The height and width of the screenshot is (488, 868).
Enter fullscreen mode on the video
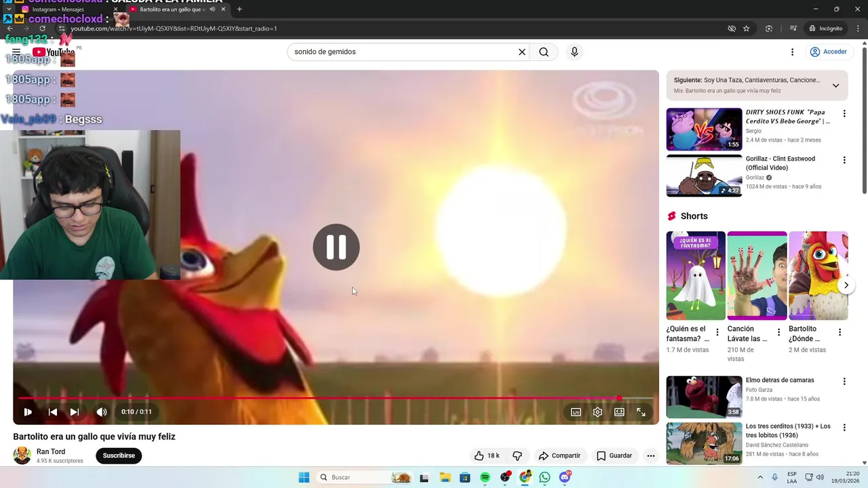coord(641,412)
